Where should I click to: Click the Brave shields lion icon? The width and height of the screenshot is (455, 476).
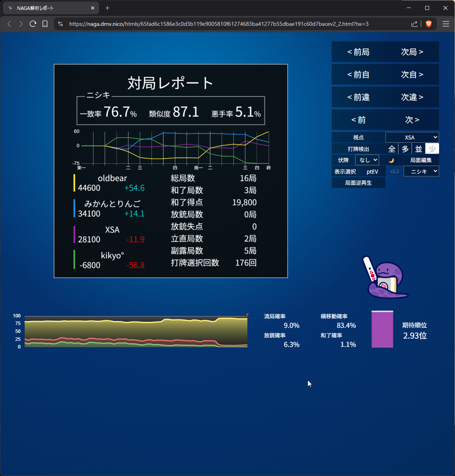428,24
